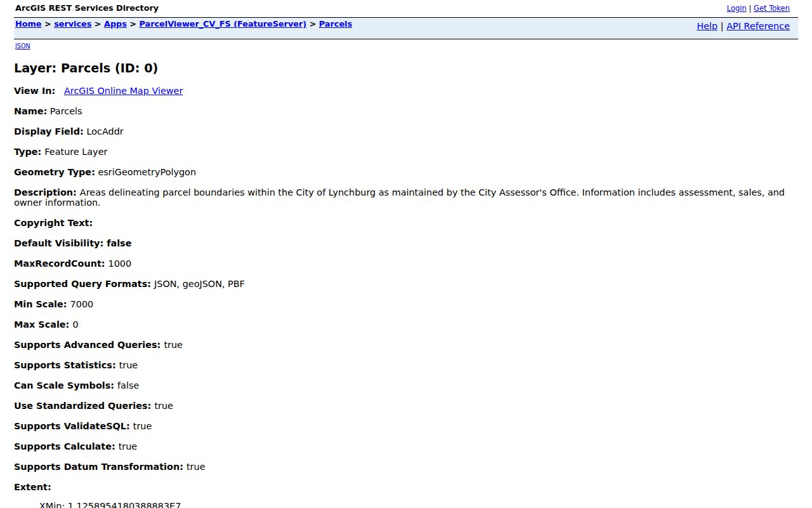Click the Supports Advanced Queries line
This screenshot has width=812, height=508.
[98, 345]
